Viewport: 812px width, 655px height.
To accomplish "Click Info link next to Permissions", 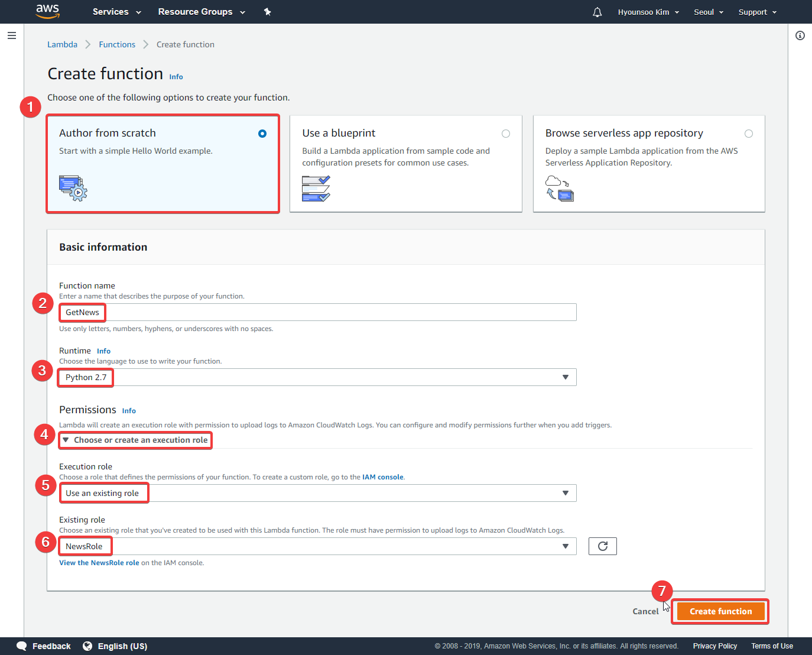I will click(129, 411).
